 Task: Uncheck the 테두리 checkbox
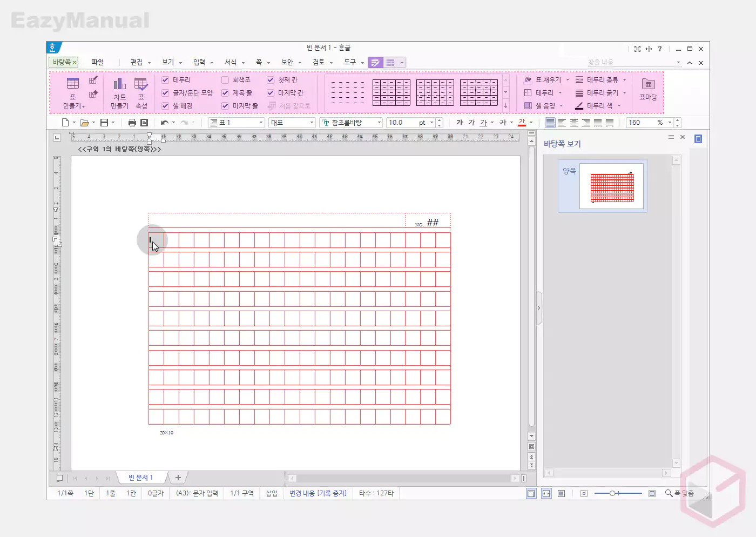[165, 80]
